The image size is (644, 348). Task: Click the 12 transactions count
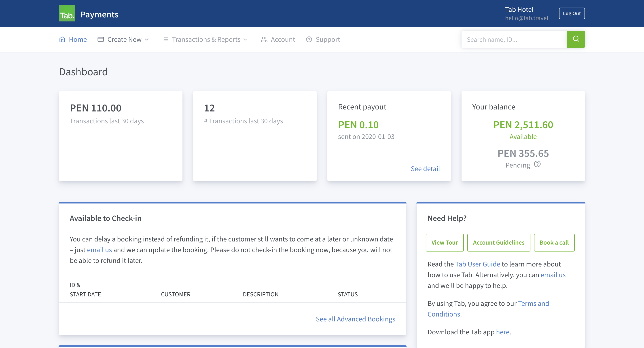[x=209, y=108]
